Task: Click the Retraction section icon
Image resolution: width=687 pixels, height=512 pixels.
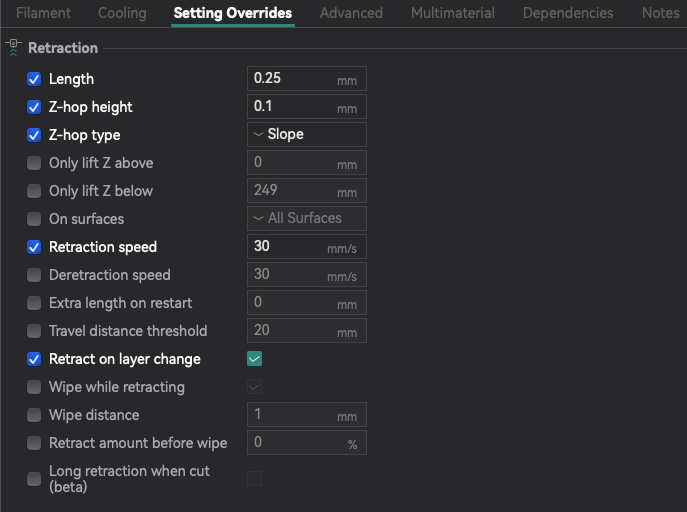Action: [14, 47]
